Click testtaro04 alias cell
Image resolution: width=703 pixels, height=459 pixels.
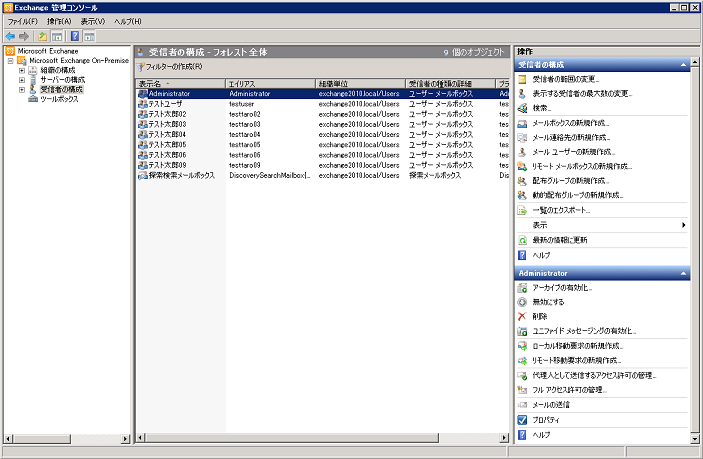(244, 134)
